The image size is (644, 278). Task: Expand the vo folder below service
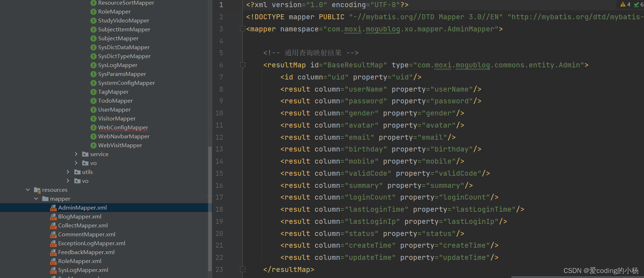[x=76, y=163]
